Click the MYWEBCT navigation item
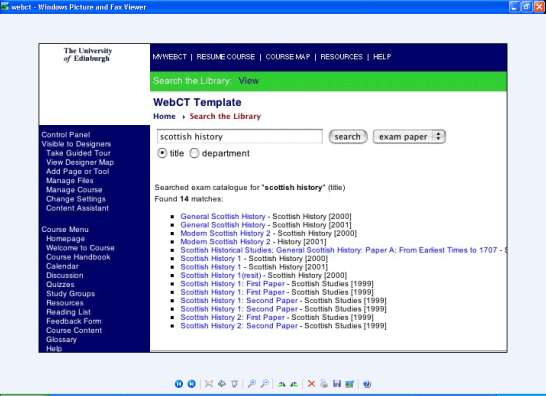Screen dimensions: 546x396 click(170, 57)
